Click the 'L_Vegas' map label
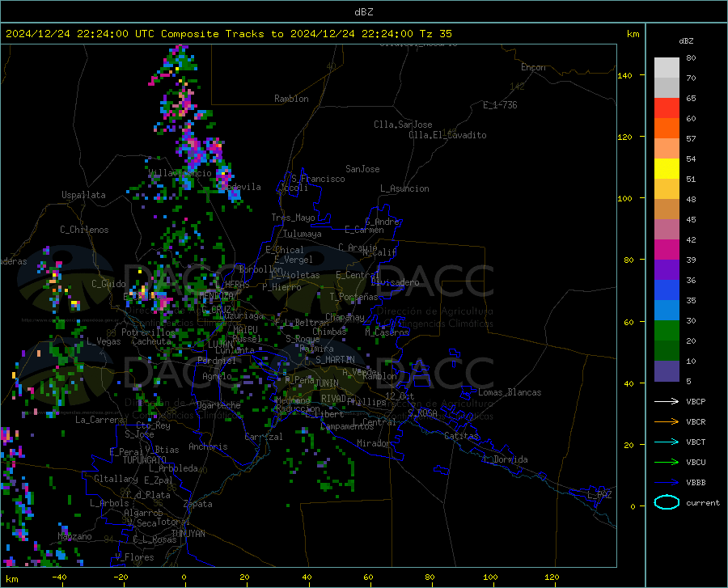 point(104,341)
